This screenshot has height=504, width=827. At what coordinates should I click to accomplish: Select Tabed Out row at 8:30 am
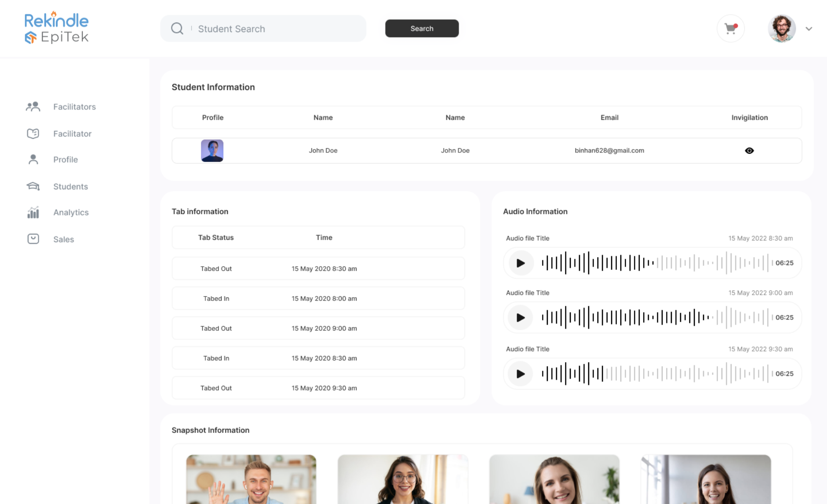click(x=318, y=268)
